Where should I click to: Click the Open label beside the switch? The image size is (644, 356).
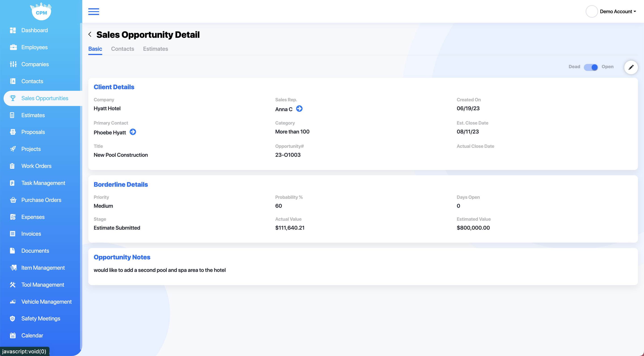[608, 67]
